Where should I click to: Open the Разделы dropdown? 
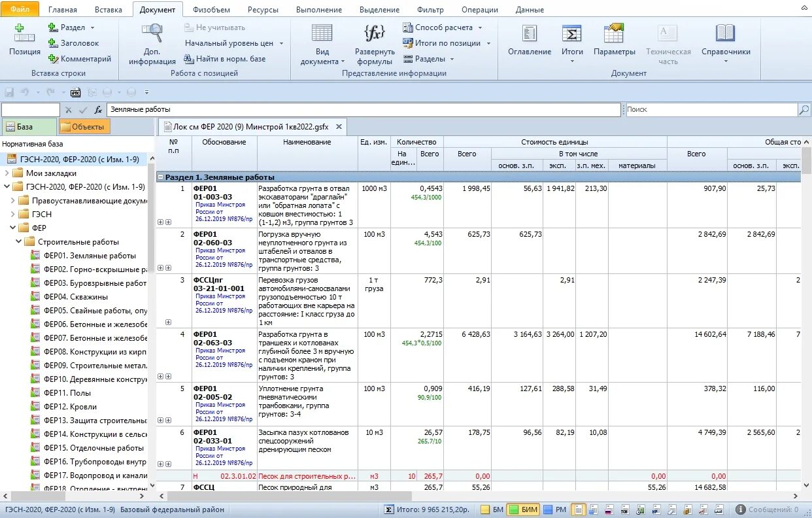click(x=451, y=59)
